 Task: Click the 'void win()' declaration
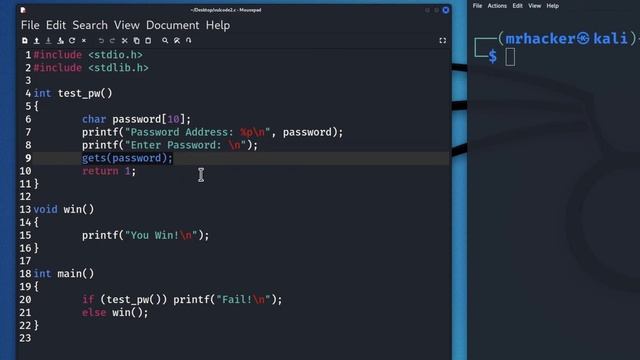[x=64, y=209]
